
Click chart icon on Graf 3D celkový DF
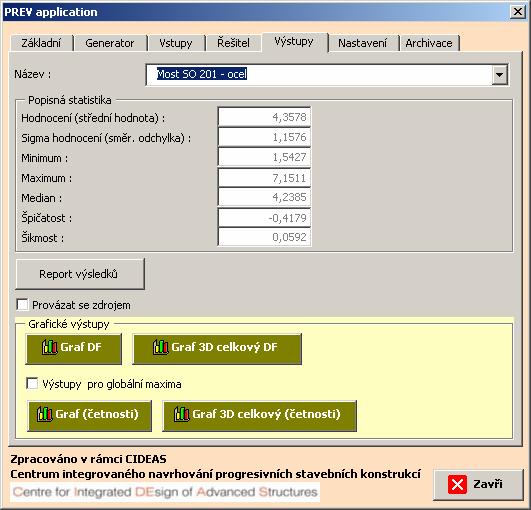[x=161, y=347]
